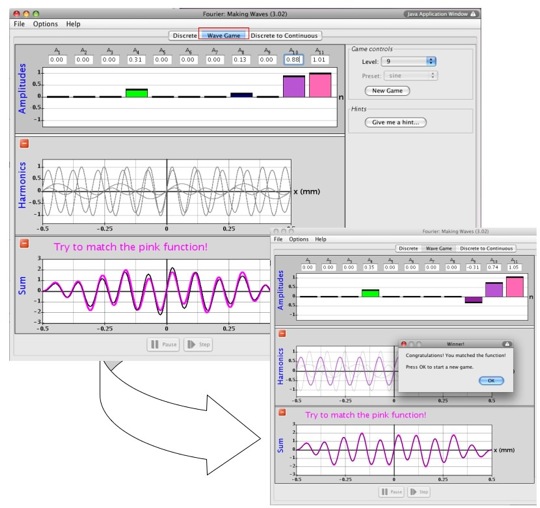The image size is (540, 508).
Task: Select the highlighted Wave Game tab
Action: point(224,35)
